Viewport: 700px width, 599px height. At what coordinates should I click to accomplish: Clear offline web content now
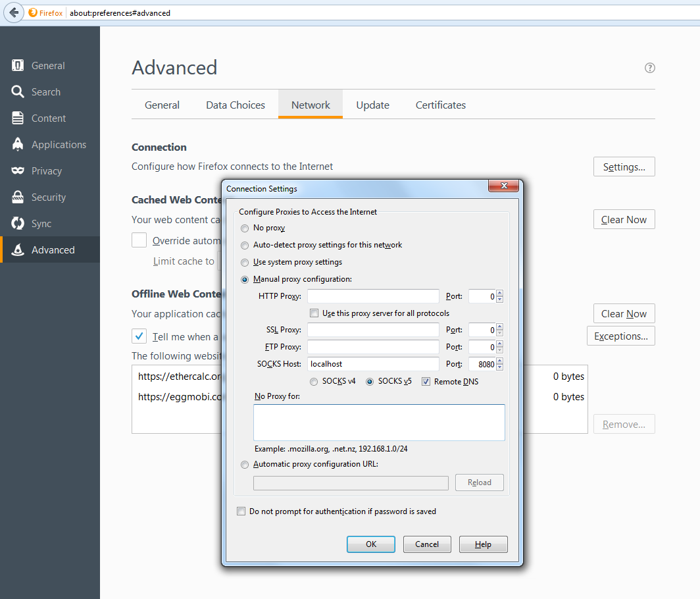(x=624, y=313)
